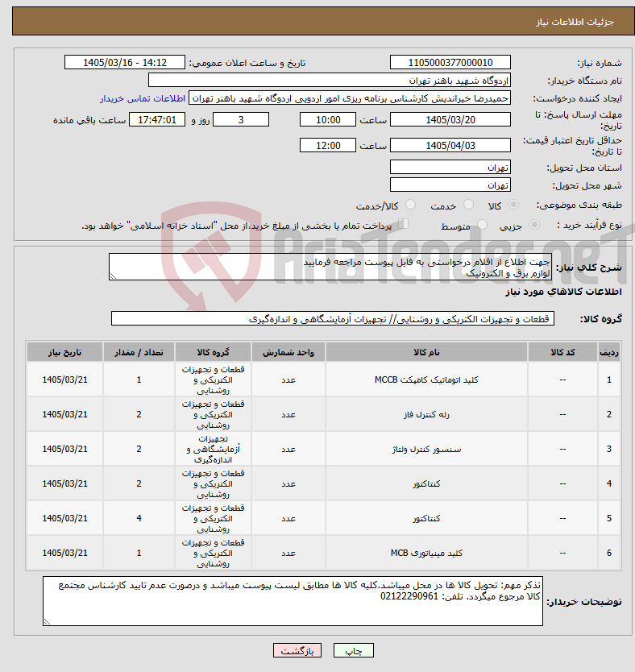Click the validity time field 12:00

click(328, 145)
